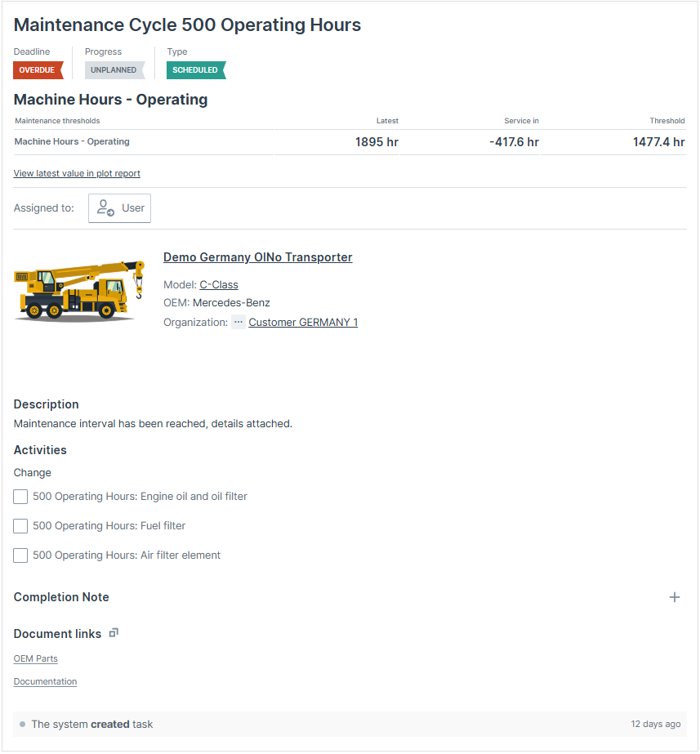Click the crane truck machine image
The image size is (700, 754).
point(80,291)
